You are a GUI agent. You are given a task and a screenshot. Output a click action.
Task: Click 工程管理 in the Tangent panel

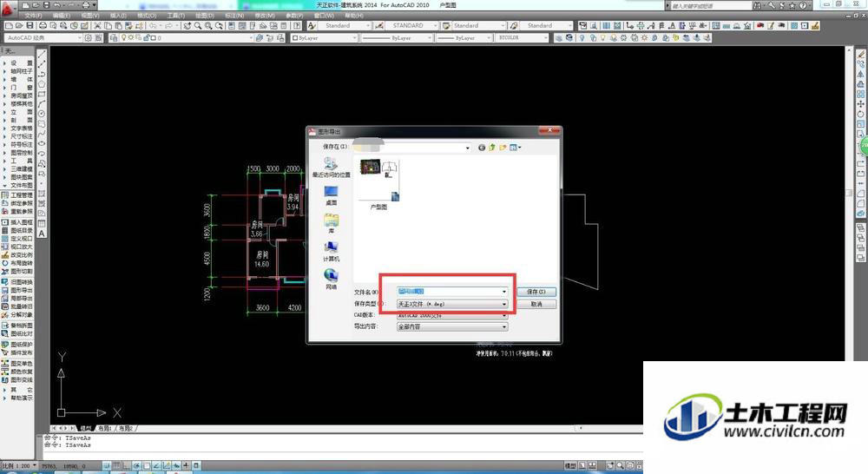(17, 195)
